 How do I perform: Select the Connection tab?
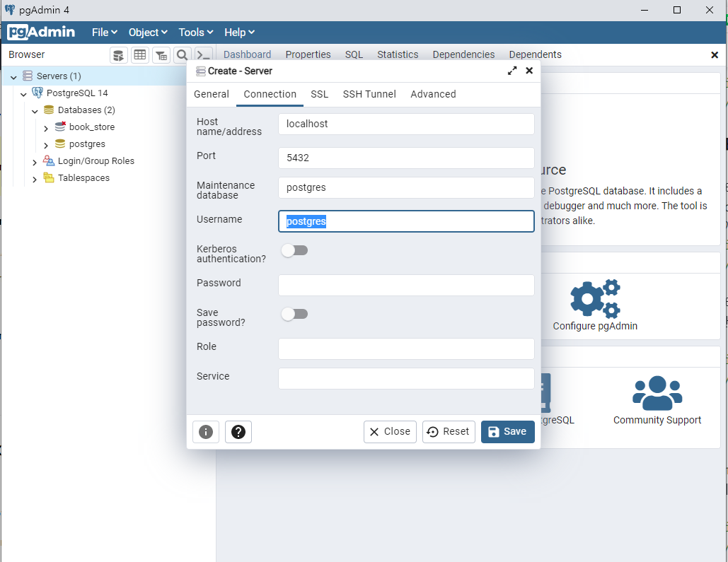coord(270,94)
